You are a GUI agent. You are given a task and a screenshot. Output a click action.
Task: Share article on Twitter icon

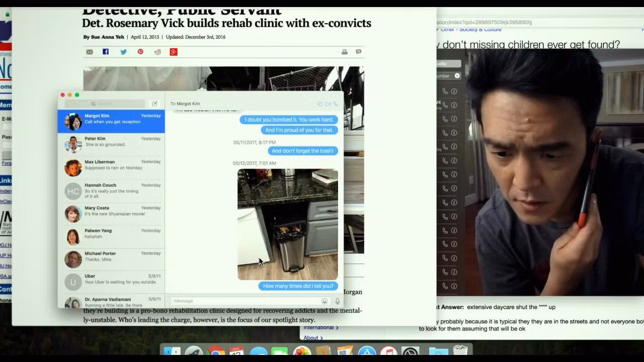pos(123,52)
